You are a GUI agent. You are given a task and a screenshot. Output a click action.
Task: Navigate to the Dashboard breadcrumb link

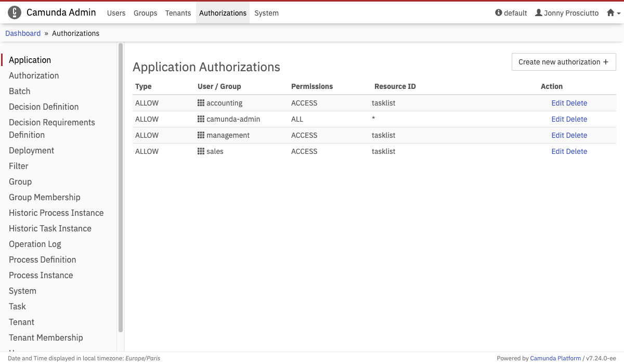click(x=23, y=33)
